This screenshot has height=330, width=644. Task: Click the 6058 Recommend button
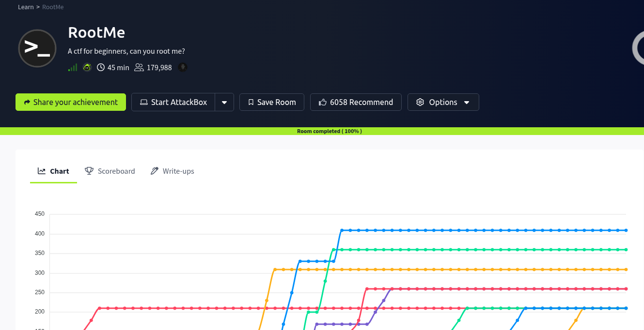[x=356, y=102]
